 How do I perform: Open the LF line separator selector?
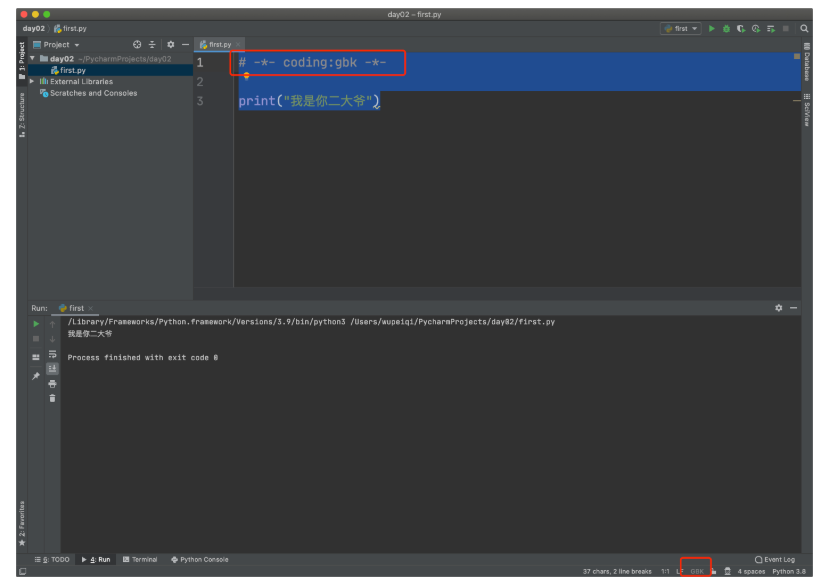[680, 571]
